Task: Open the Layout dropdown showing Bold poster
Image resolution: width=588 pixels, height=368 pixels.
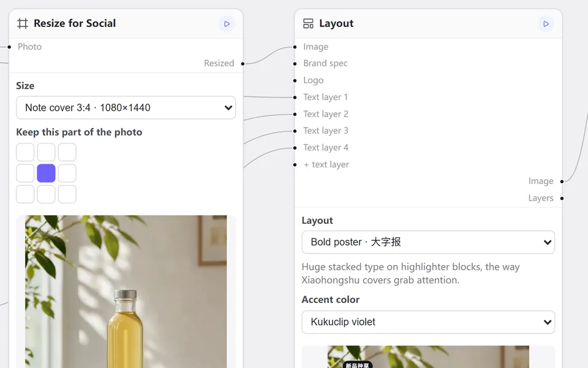Action: coord(428,242)
